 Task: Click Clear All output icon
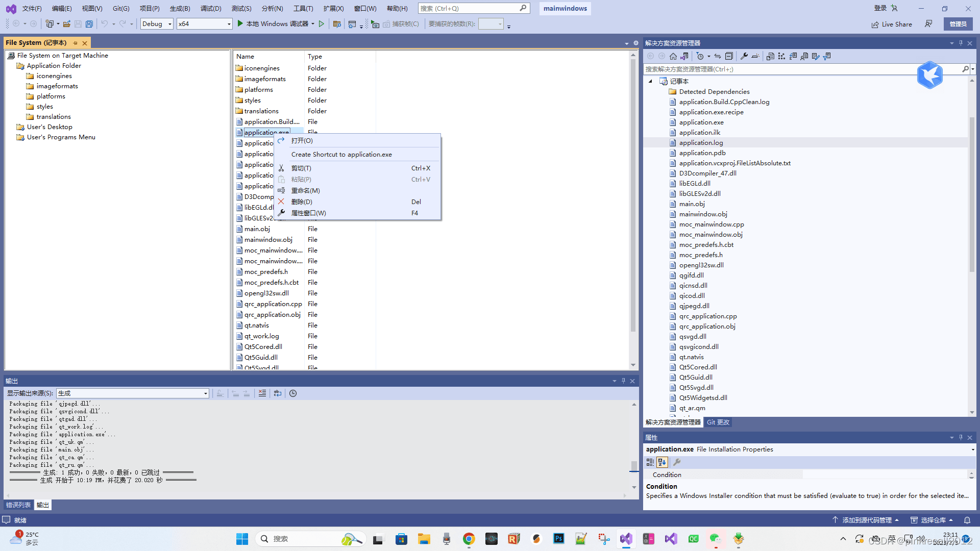[x=262, y=393]
